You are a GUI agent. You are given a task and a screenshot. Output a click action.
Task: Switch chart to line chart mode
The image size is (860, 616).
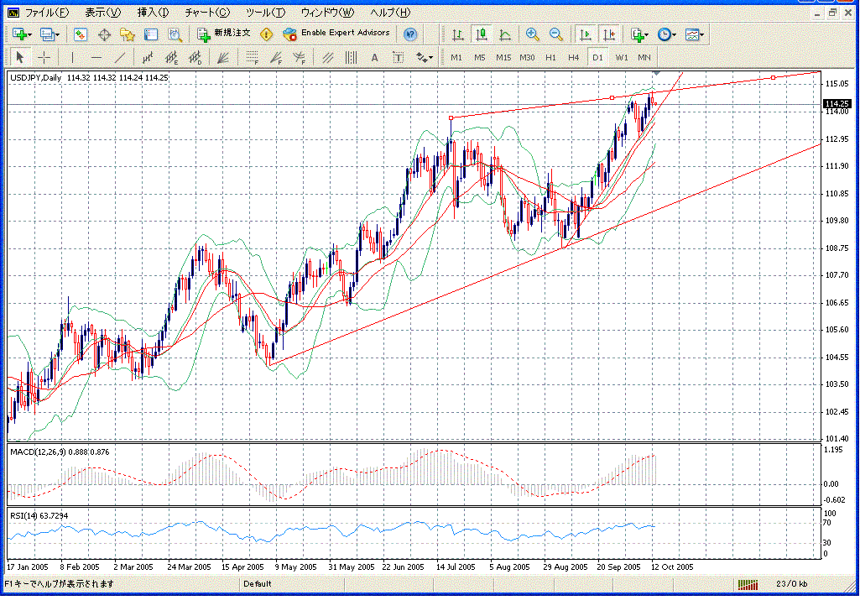505,34
